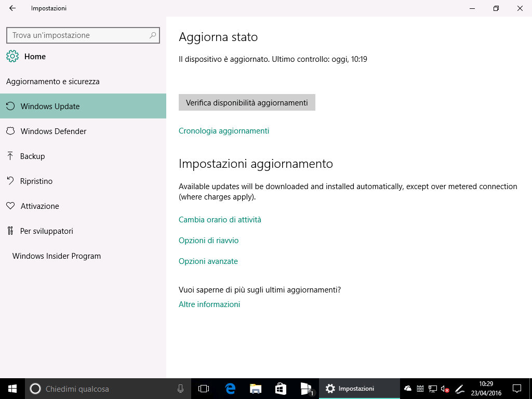Click the OneDrive cloud tray icon
532x399 pixels.
click(408, 389)
